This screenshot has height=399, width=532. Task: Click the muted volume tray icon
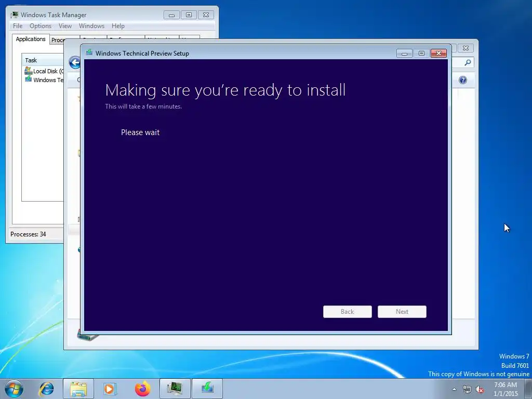pos(480,390)
